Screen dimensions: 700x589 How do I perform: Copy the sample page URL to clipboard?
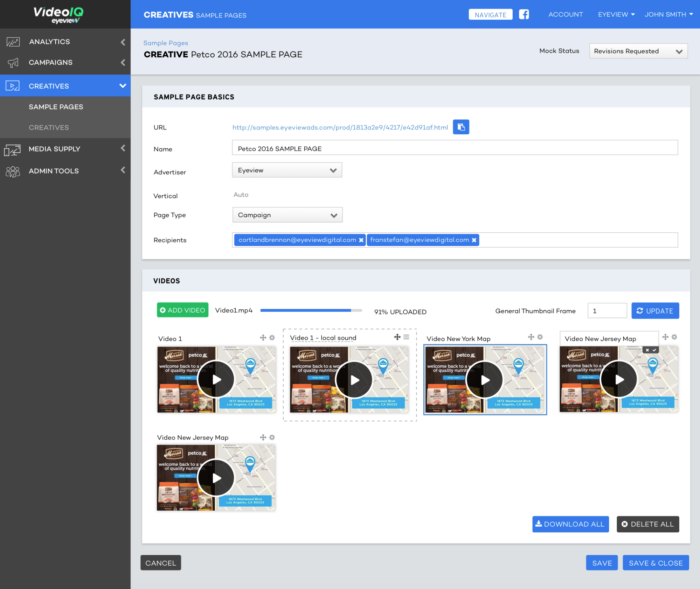461,127
